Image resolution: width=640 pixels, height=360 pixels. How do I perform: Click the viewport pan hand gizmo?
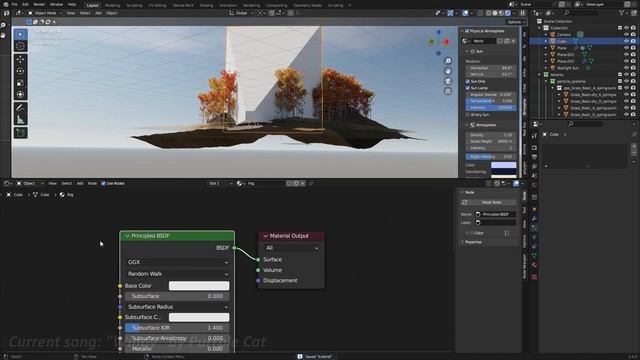pyautogui.click(x=448, y=71)
